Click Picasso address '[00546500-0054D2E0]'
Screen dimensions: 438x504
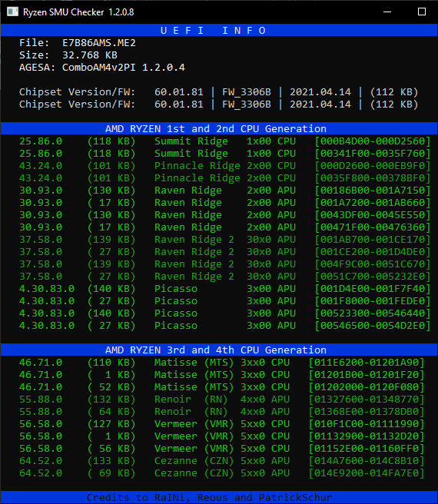pyautogui.click(x=372, y=326)
